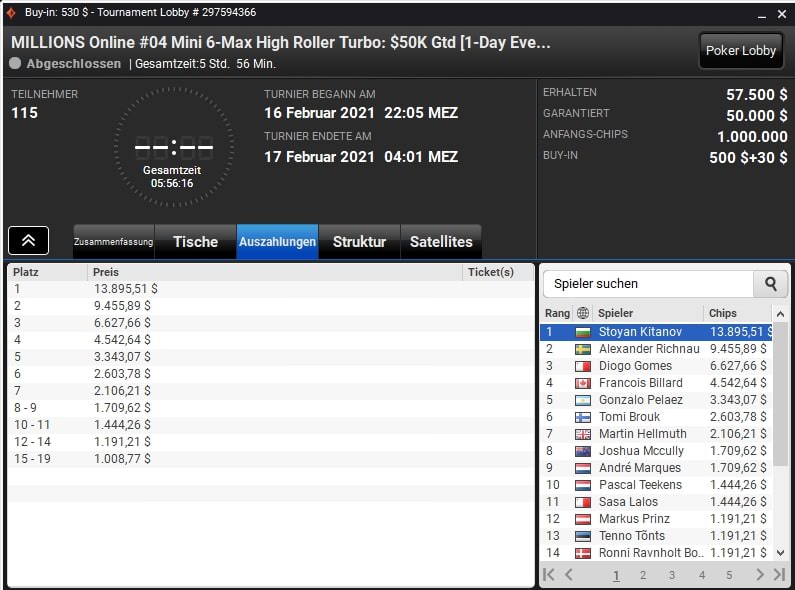
Task: Select the Zusammenfassung tab
Action: point(114,242)
